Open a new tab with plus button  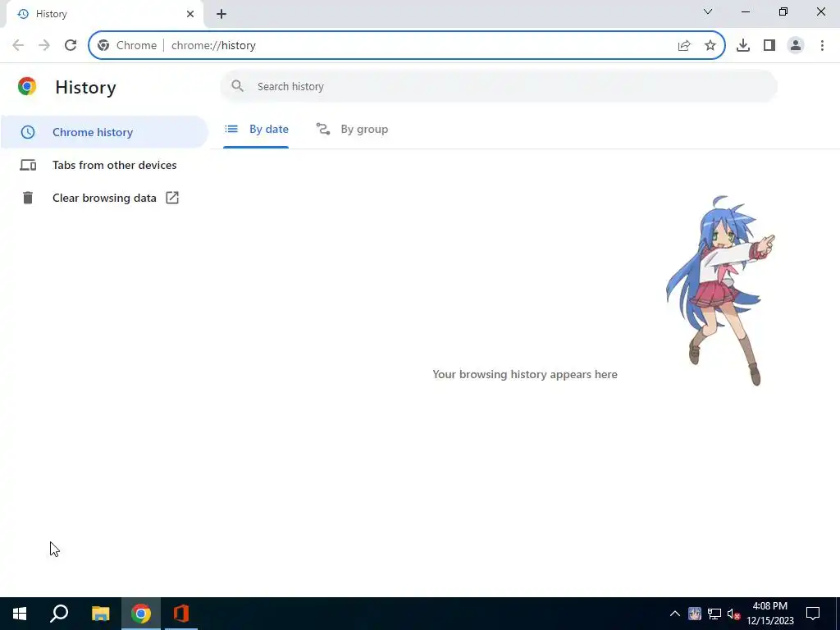[x=221, y=14]
